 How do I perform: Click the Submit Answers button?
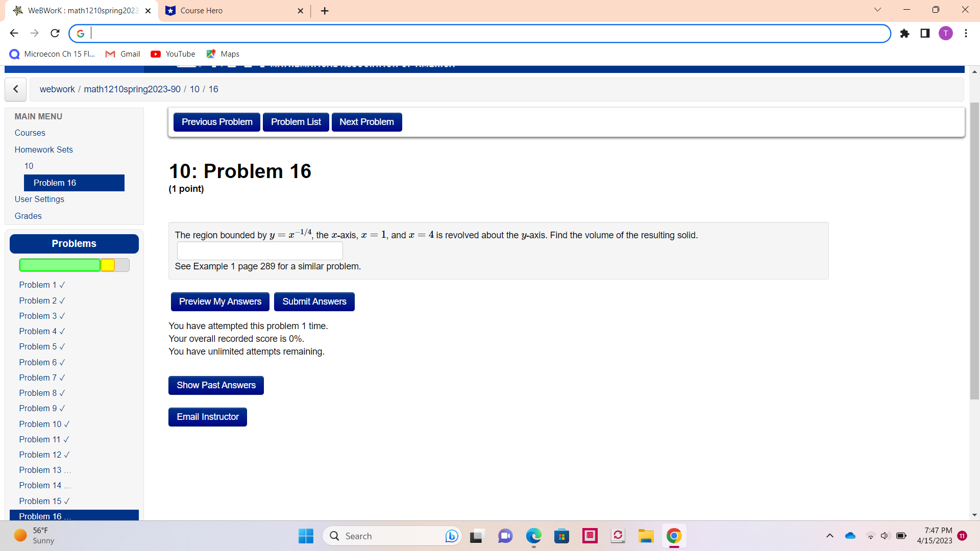tap(314, 302)
